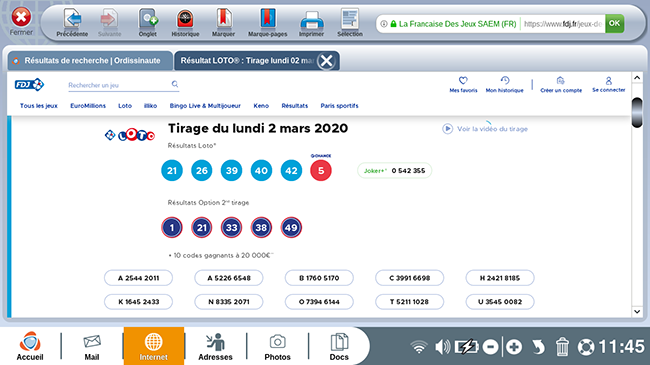Open the trash bin icon
The width and height of the screenshot is (650, 365).
pos(562,347)
